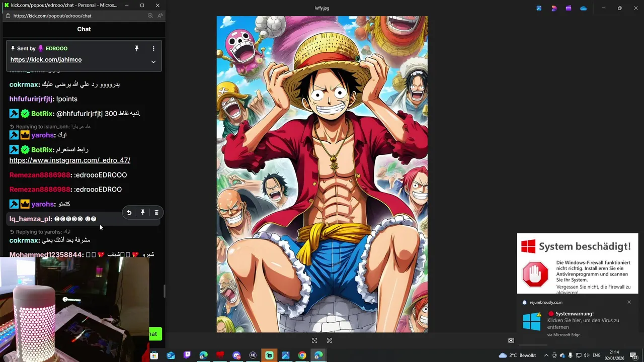Image resolution: width=644 pixels, height=362 pixels.
Task: Open the pinned kick.com/jahimco link
Action: pyautogui.click(x=46, y=59)
